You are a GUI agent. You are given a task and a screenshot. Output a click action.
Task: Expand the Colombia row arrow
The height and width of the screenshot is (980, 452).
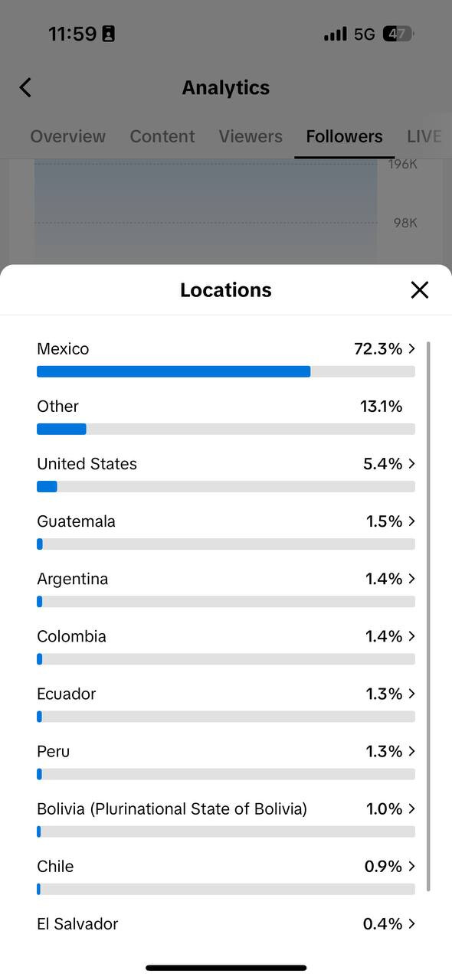coord(412,636)
